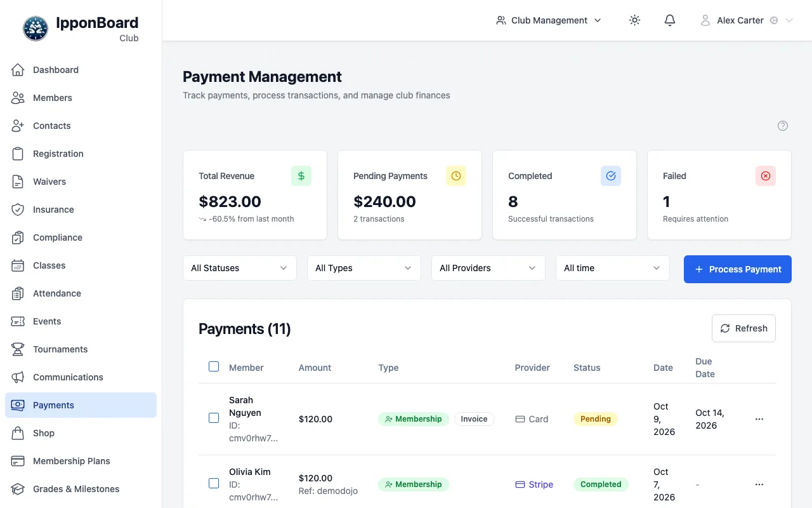Click the "-60.5% from last month" text
The image size is (812, 508).
pos(251,219)
